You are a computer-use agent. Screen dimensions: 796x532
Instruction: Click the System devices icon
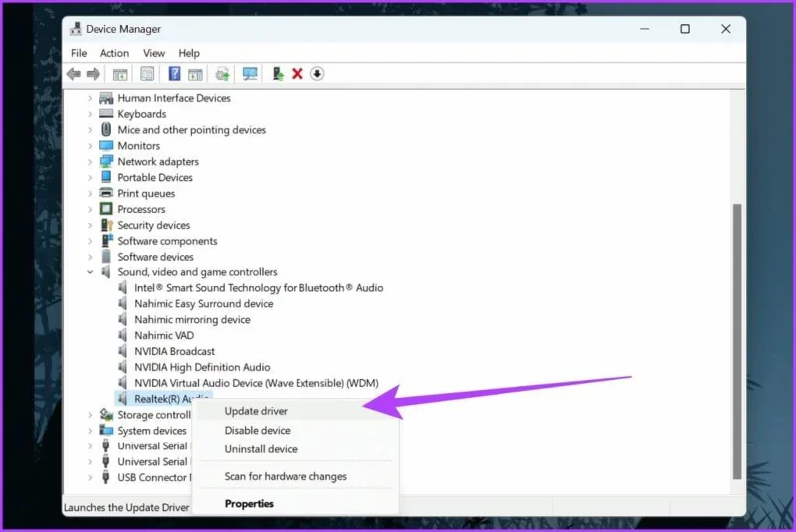[106, 430]
